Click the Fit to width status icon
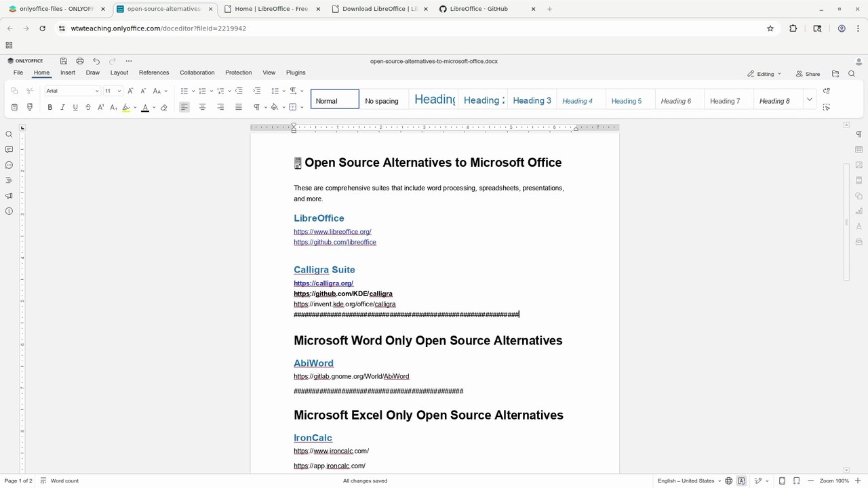The image size is (868, 488). (x=796, y=481)
